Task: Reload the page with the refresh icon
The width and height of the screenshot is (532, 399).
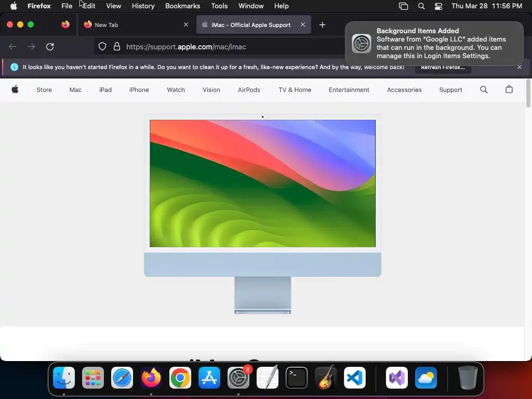Action: (50, 46)
